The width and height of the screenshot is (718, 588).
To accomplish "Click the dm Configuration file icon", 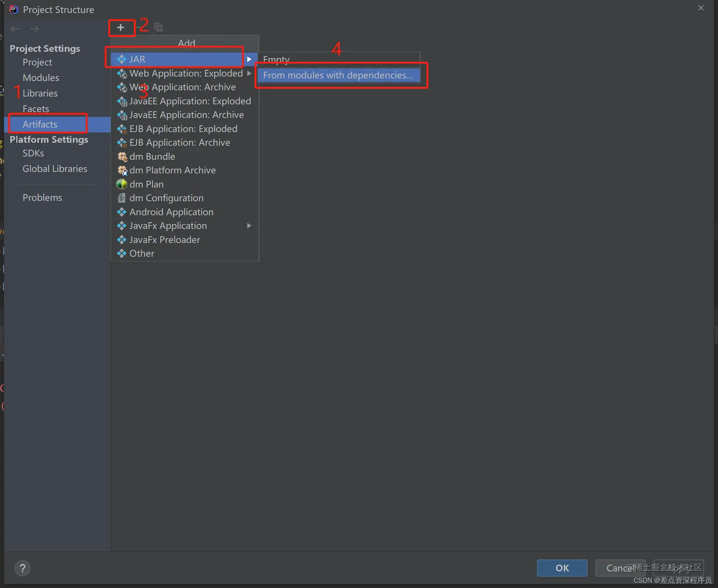I will click(x=122, y=198).
